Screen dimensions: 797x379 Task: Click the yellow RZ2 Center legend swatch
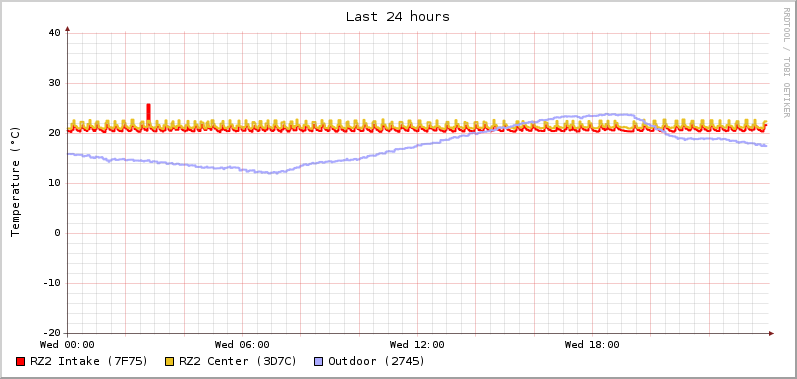[x=170, y=362]
